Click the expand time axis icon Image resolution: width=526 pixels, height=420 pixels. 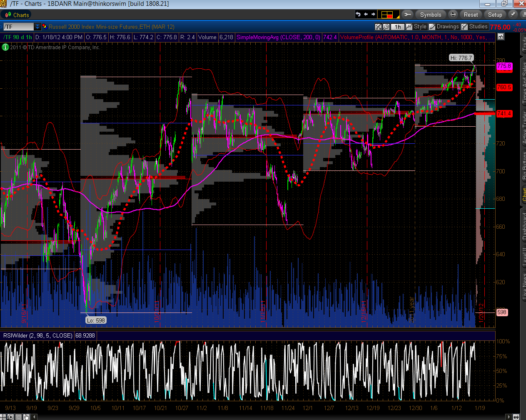516,417
